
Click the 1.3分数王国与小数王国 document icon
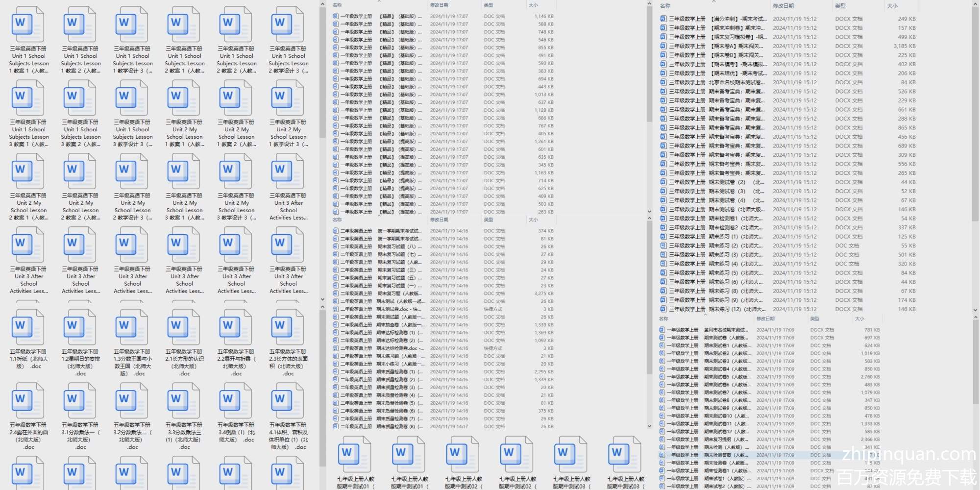pyautogui.click(x=131, y=327)
